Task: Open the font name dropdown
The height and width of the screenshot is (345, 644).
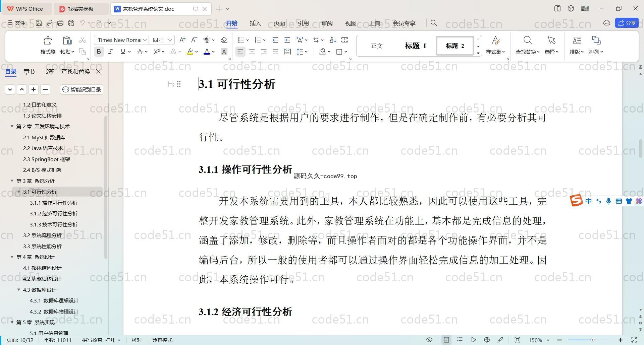Action: (x=145, y=40)
